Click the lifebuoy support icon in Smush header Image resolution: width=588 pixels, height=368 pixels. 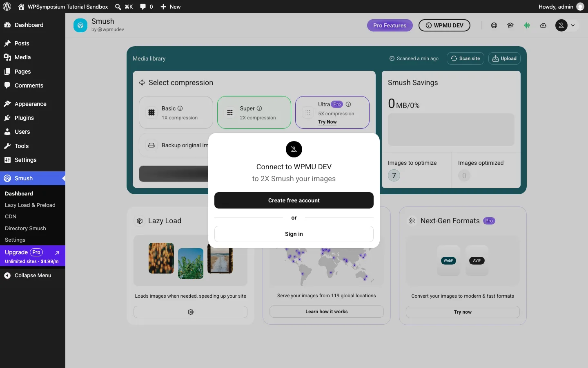coord(494,25)
